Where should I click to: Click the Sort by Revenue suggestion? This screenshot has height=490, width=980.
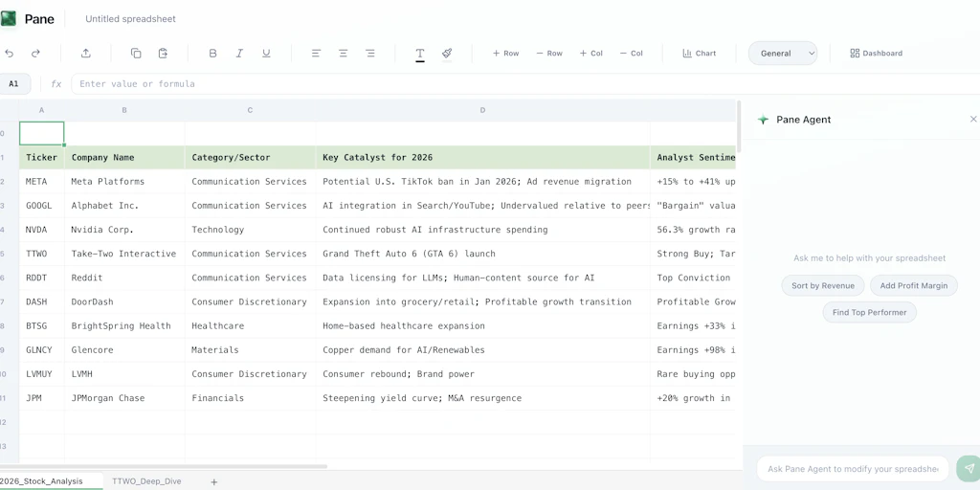click(x=822, y=285)
